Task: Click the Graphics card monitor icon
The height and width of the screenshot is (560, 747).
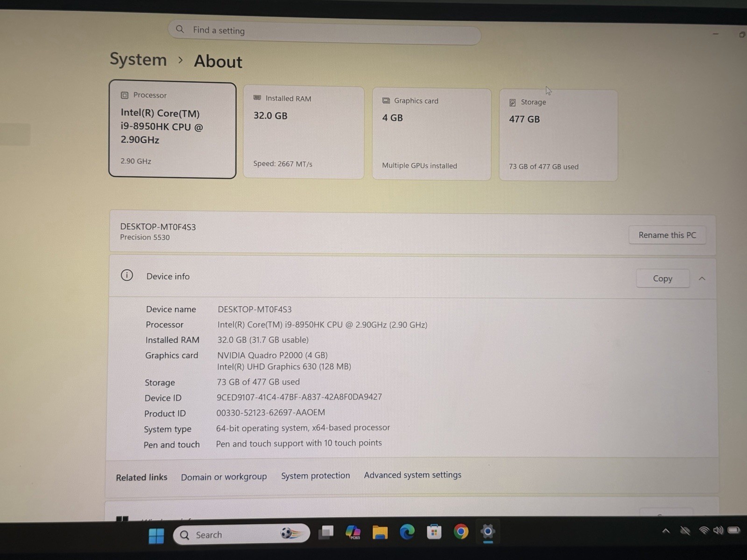Action: tap(386, 100)
